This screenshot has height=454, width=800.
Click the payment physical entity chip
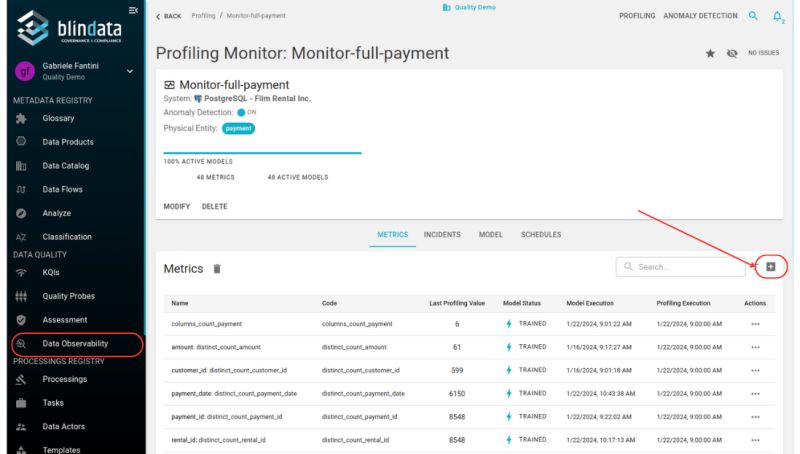pos(238,129)
